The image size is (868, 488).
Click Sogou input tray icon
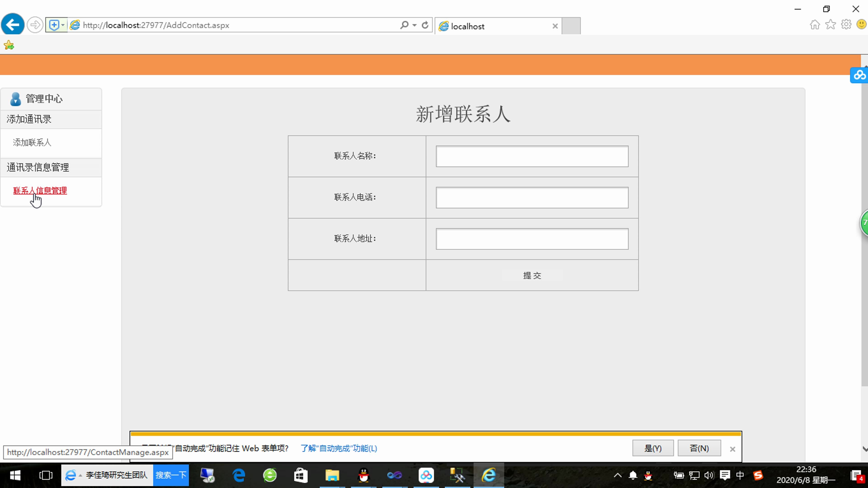point(758,475)
